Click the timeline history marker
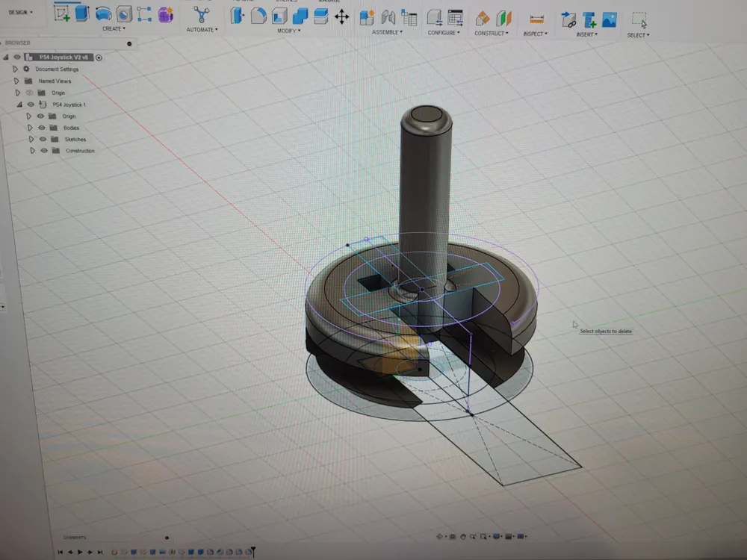Screen dimensions: 747x560 (x=253, y=552)
